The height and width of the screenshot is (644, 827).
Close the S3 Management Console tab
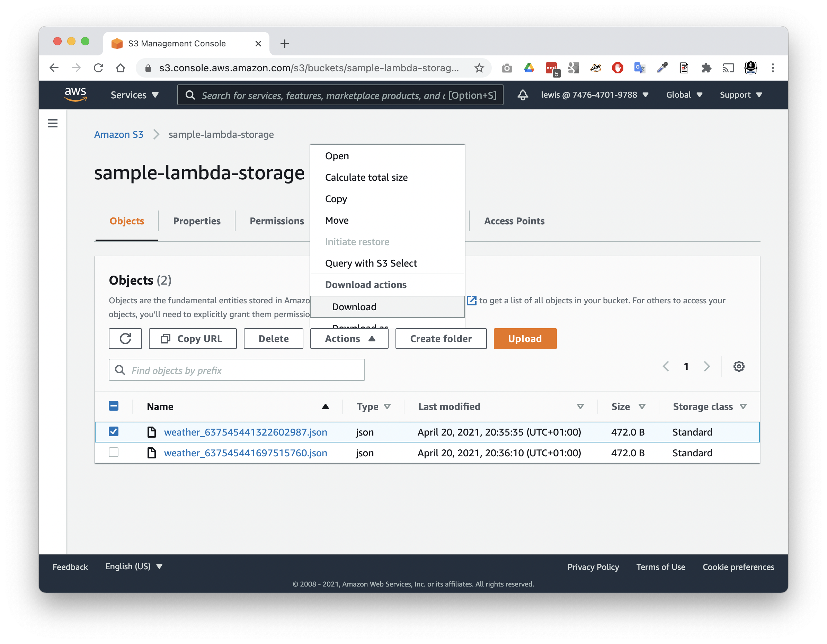point(258,44)
